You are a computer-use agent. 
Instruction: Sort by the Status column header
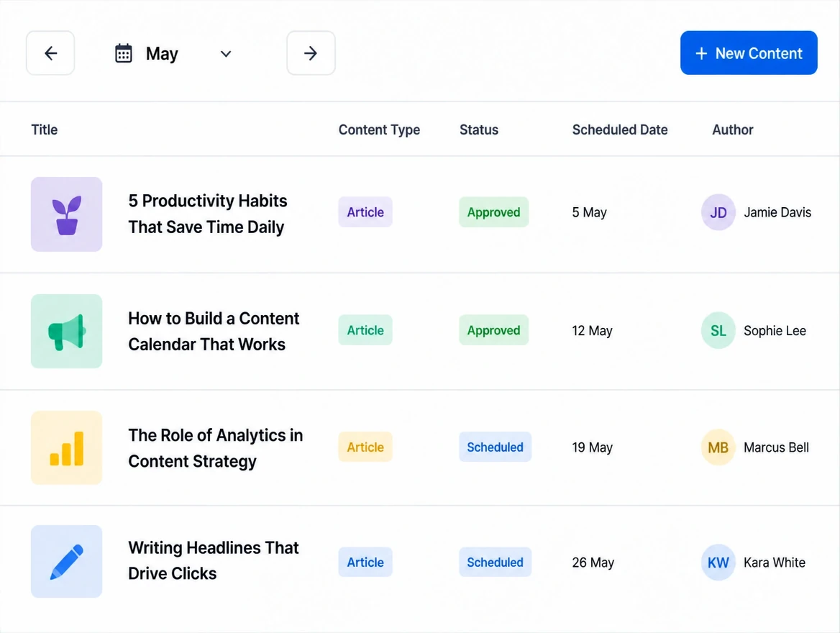point(479,129)
